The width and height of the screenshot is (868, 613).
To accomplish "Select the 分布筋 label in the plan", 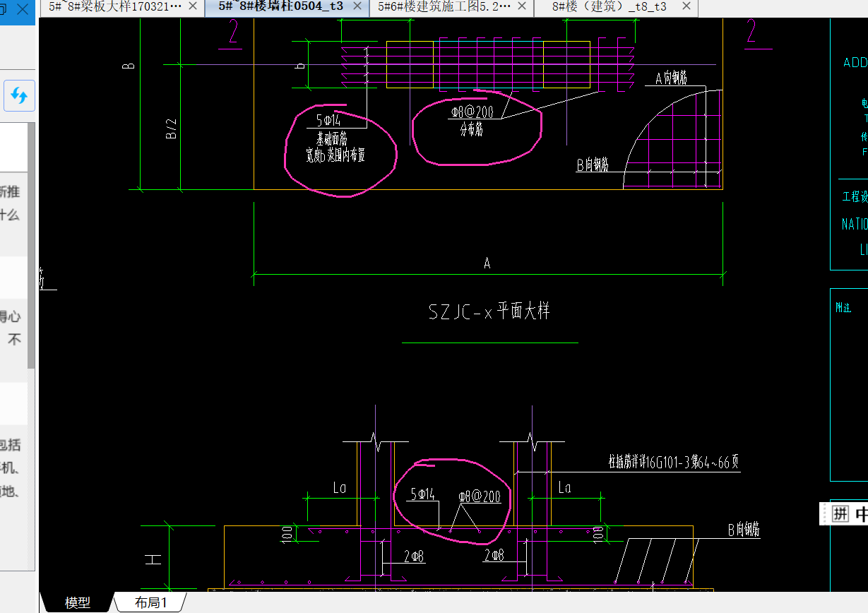I will point(471,130).
